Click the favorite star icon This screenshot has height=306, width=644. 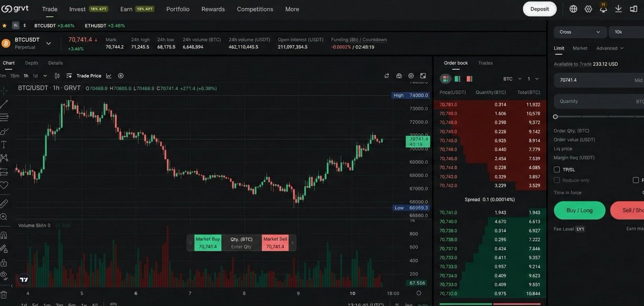[x=5, y=25]
